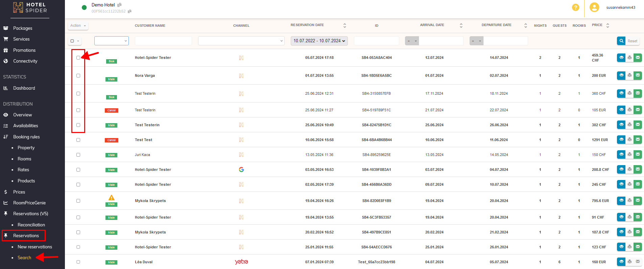
Task: View Test Test reservation SB4-6BA4B6BB44
Action: coord(621,140)
